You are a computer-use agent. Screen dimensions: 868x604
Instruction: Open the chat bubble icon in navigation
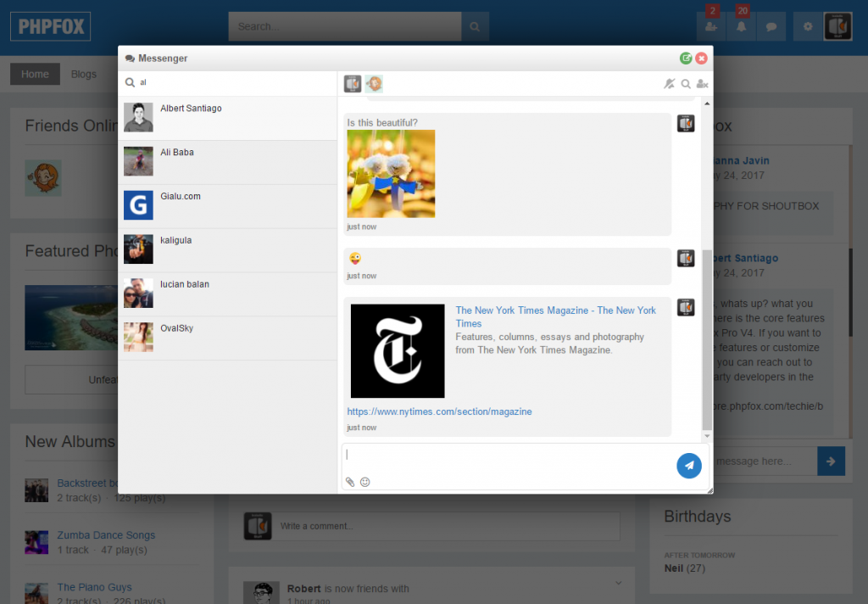coord(771,26)
